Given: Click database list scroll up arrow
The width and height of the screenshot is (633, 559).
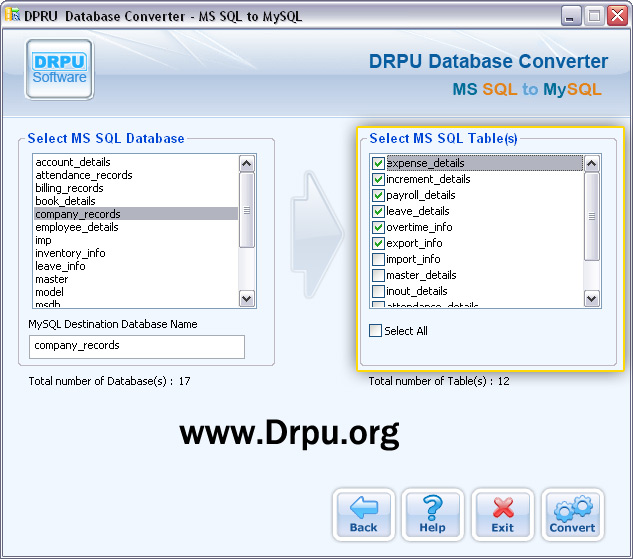Looking at the screenshot, I should click(247, 163).
